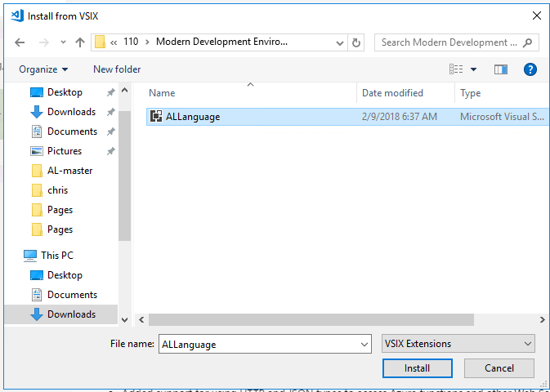The width and height of the screenshot is (550, 392).
Task: Click the pin icon next to Pictures
Action: click(111, 151)
